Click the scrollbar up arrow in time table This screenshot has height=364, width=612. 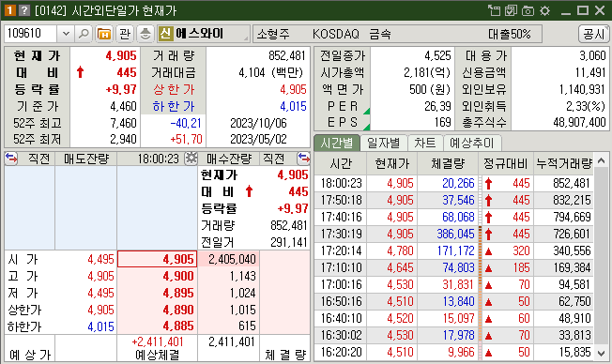tap(602, 160)
